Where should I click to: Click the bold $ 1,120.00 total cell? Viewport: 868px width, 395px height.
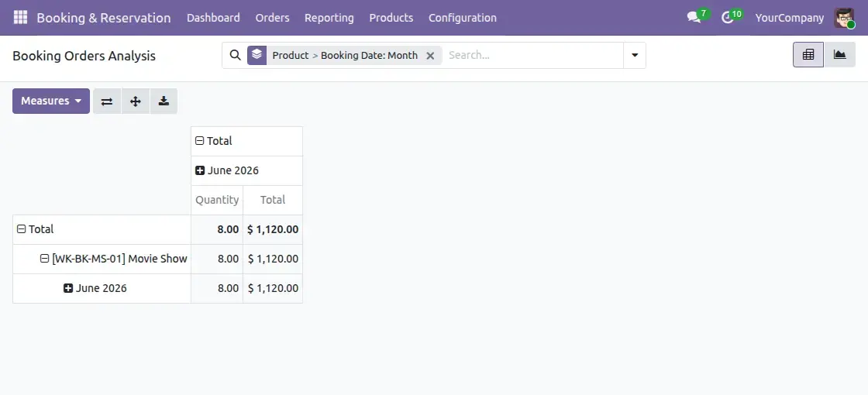pyautogui.click(x=273, y=229)
